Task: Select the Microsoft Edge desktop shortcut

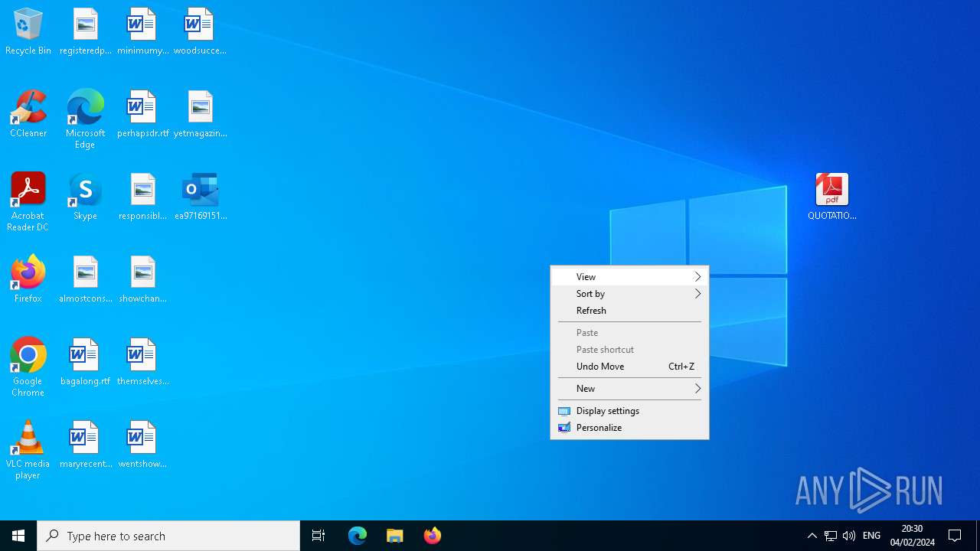Action: tap(86, 119)
